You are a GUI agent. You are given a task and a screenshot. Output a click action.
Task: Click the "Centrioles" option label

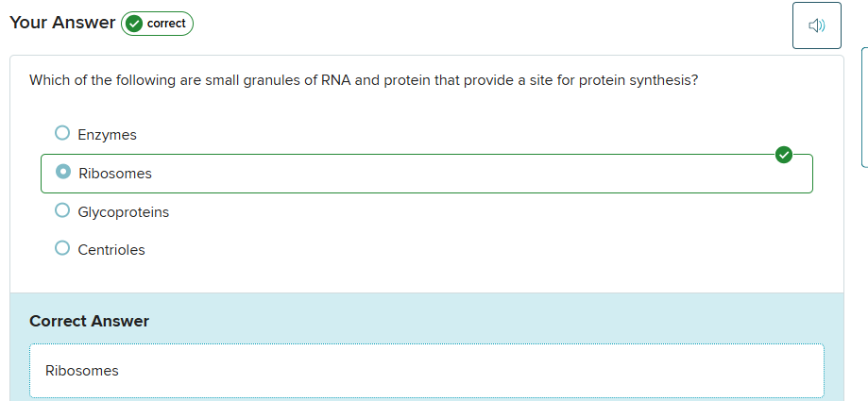point(111,250)
